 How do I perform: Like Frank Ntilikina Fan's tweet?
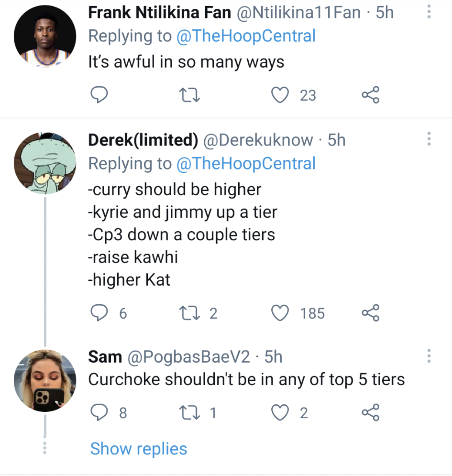pyautogui.click(x=280, y=95)
